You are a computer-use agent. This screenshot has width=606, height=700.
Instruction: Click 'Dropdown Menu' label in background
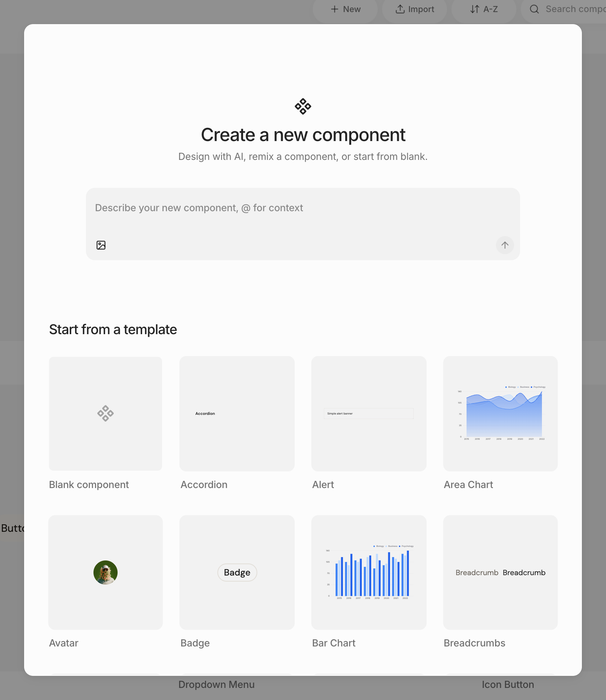coord(217,685)
